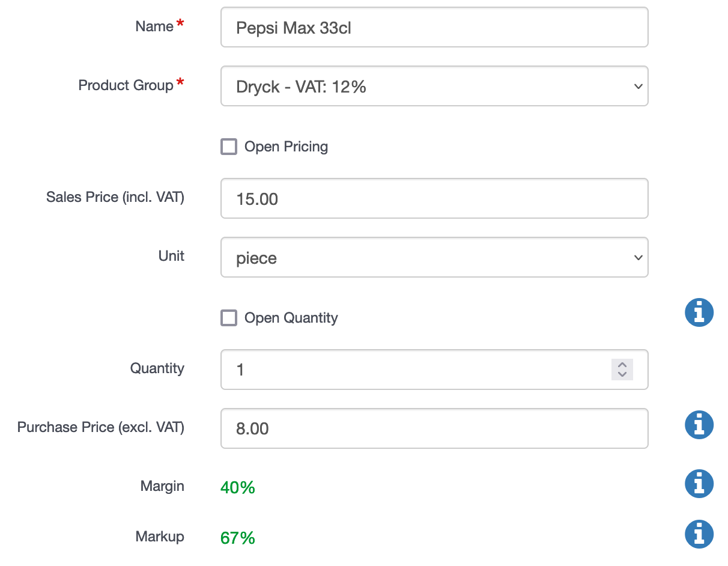Expand the Unit dropdown showing piece
Viewport: 728px width, 566px height.
(434, 257)
